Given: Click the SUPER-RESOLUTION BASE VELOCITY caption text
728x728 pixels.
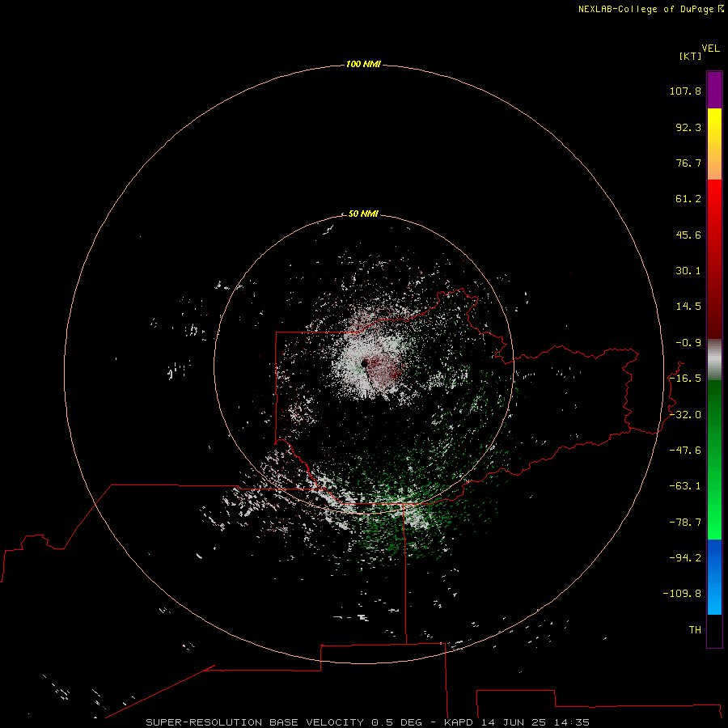Looking at the screenshot, I should tap(255, 722).
